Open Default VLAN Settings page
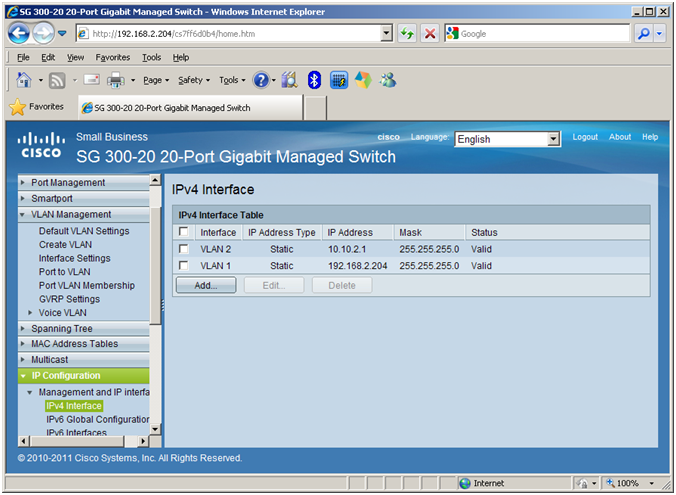The image size is (676, 495). pos(84,231)
